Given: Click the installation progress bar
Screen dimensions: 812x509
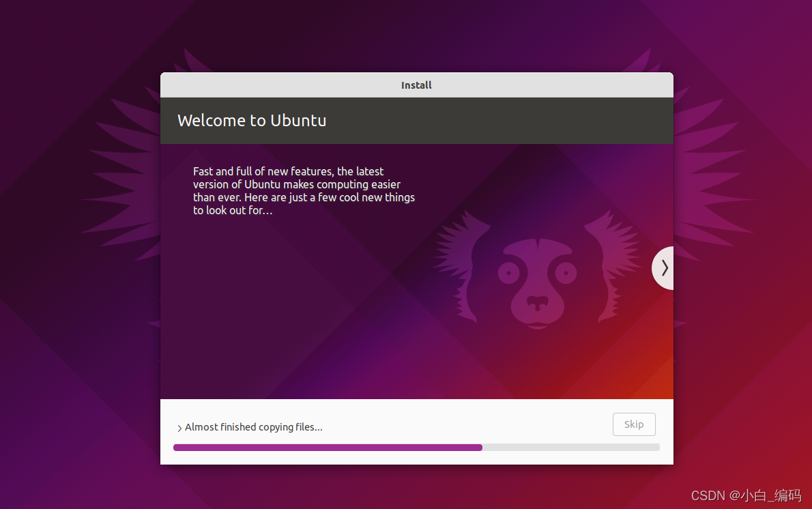Looking at the screenshot, I should click(x=416, y=448).
